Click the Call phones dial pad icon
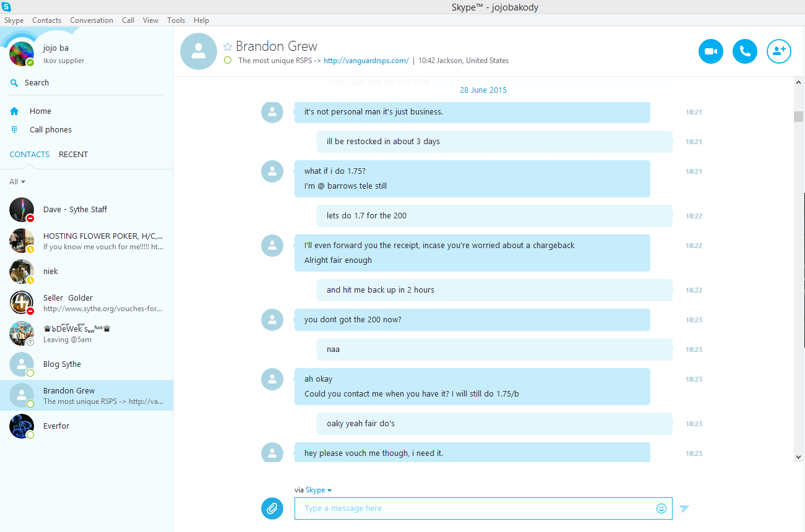Screen dimensions: 805x532 click(14, 129)
